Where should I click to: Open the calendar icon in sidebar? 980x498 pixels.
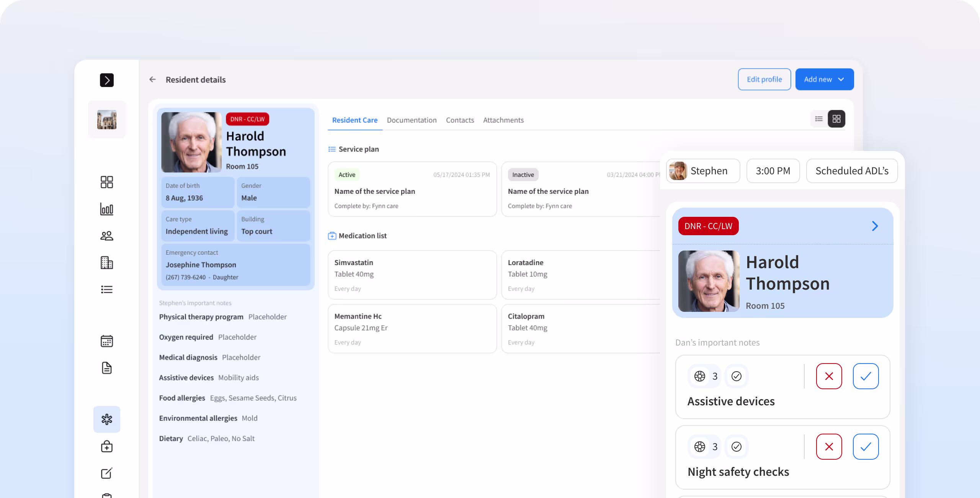107,341
